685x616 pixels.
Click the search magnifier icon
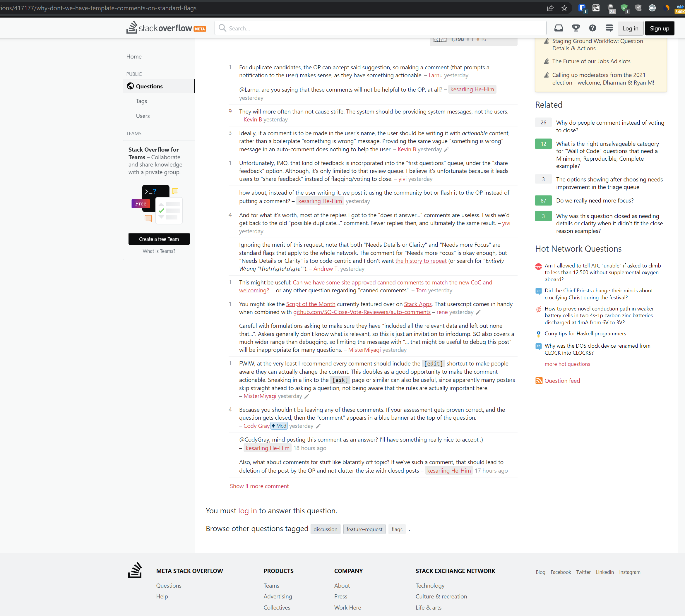coord(222,28)
